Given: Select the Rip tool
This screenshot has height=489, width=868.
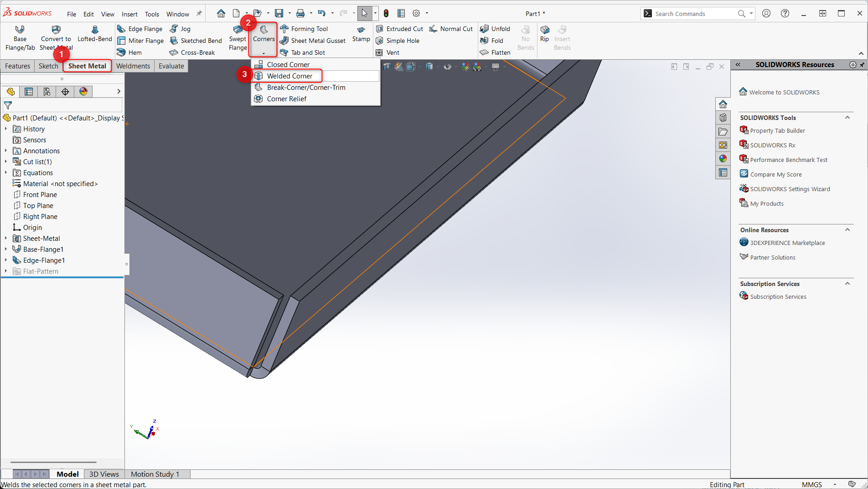Looking at the screenshot, I should tap(544, 34).
